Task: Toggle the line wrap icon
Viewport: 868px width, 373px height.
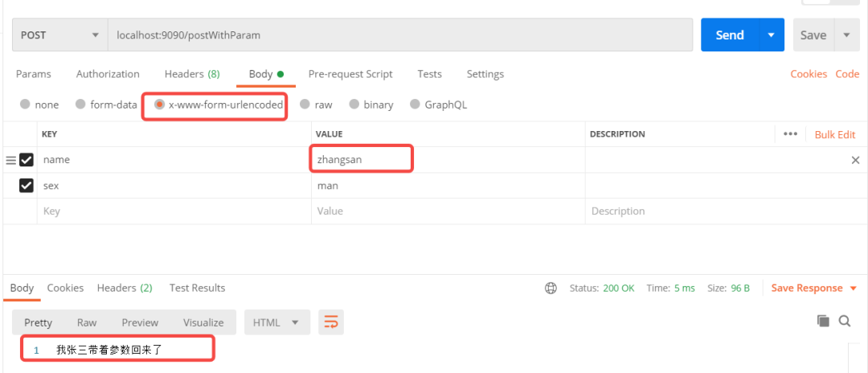Action: pyautogui.click(x=331, y=322)
